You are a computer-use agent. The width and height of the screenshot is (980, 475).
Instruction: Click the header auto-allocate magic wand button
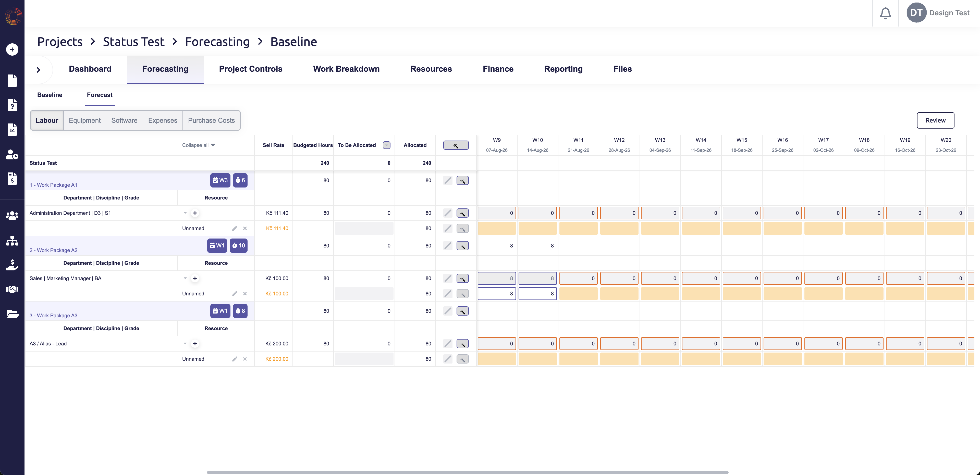click(x=456, y=145)
